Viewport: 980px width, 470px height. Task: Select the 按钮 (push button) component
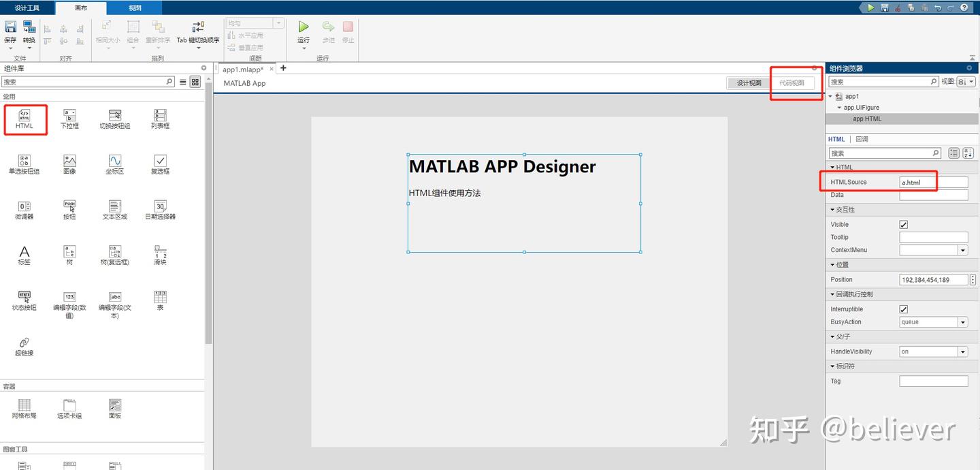pyautogui.click(x=69, y=208)
